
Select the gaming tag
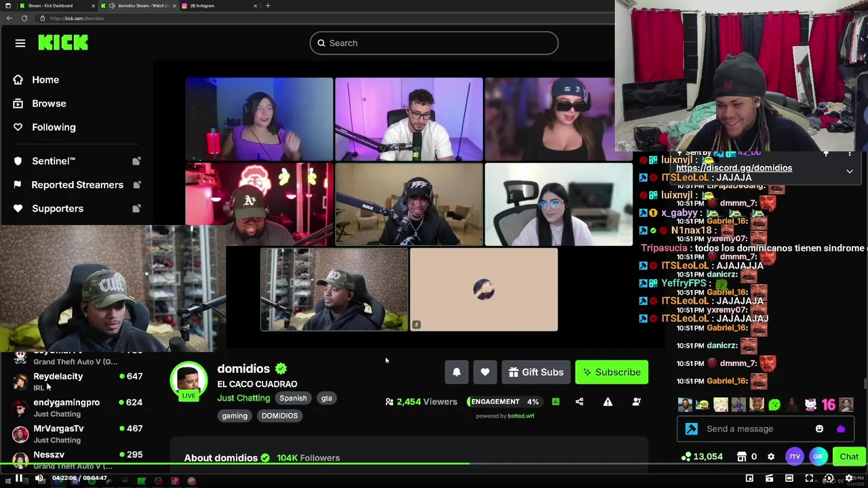coord(235,416)
